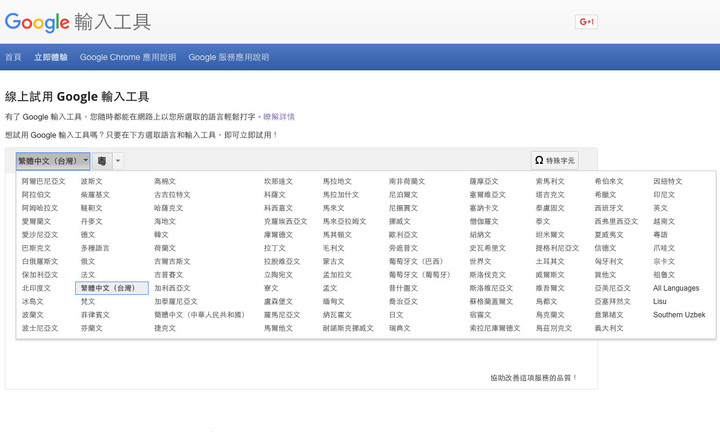
Task: Pick 高棉文 language option
Action: click(x=165, y=181)
